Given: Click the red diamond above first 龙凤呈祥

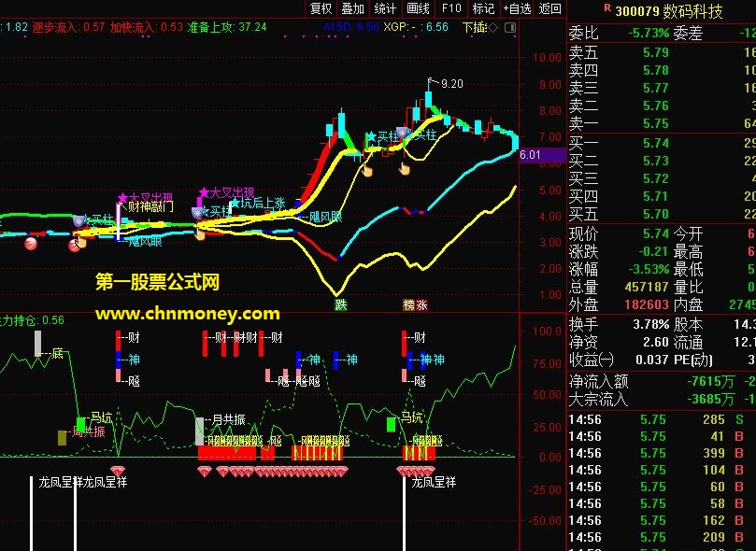Looking at the screenshot, I should pos(117,470).
